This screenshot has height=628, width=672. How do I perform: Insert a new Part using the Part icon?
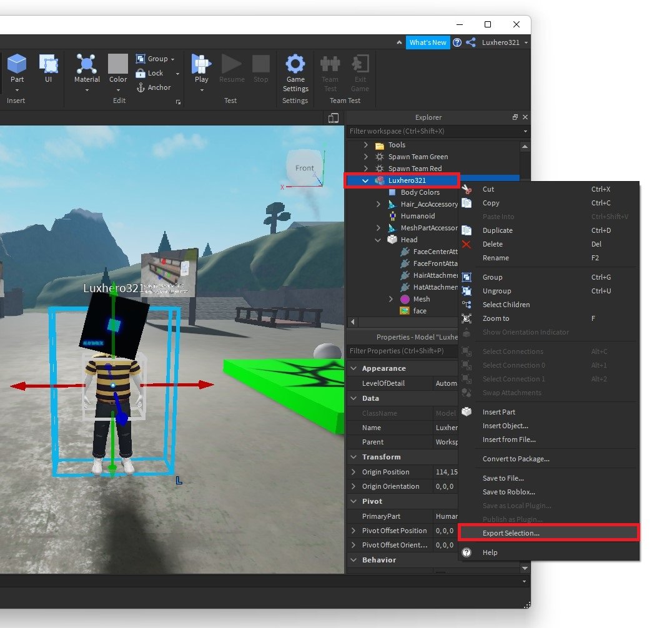pyautogui.click(x=17, y=63)
